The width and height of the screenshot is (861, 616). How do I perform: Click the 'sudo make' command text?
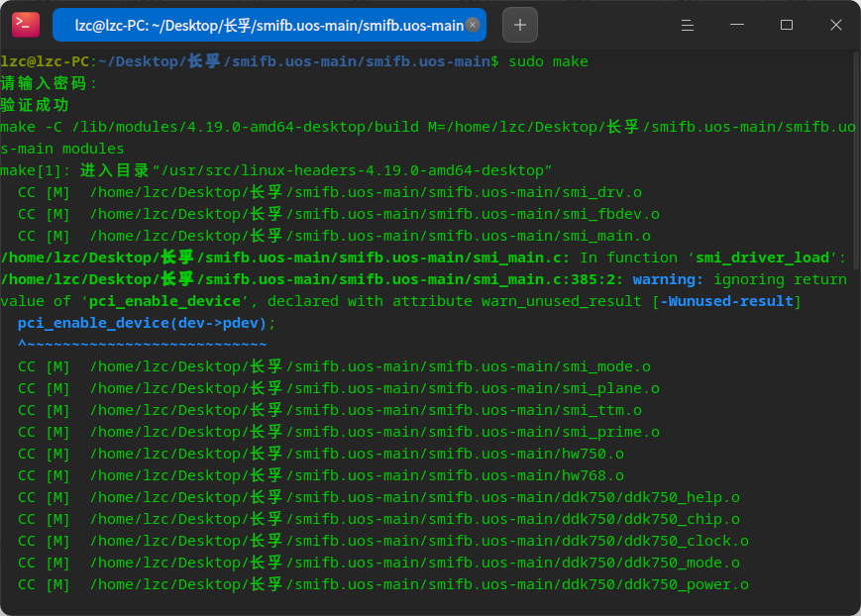[x=548, y=61]
